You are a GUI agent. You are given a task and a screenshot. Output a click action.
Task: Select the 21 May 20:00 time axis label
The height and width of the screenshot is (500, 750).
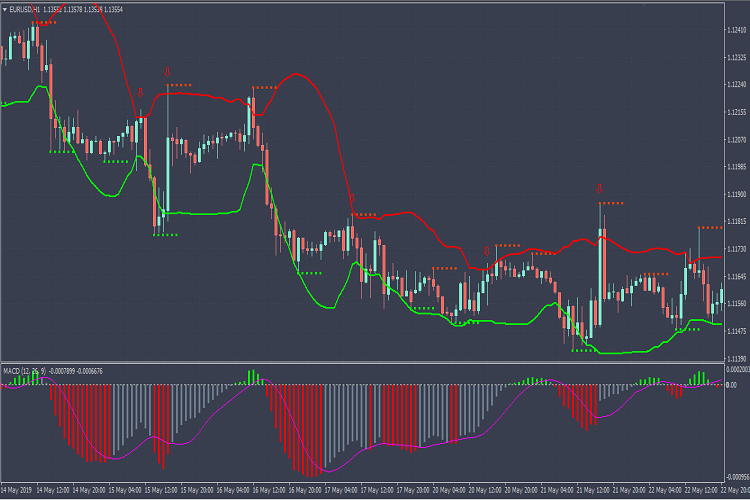pyautogui.click(x=629, y=490)
